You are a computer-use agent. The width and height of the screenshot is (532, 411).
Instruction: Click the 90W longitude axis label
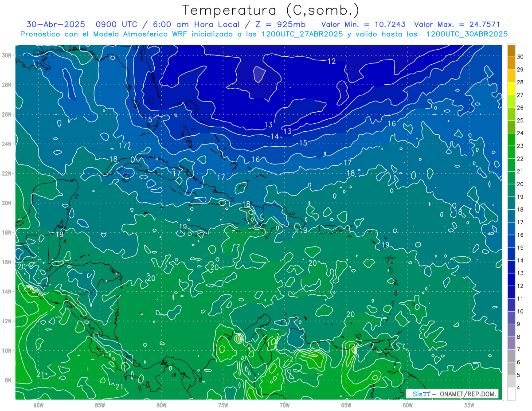38,405
